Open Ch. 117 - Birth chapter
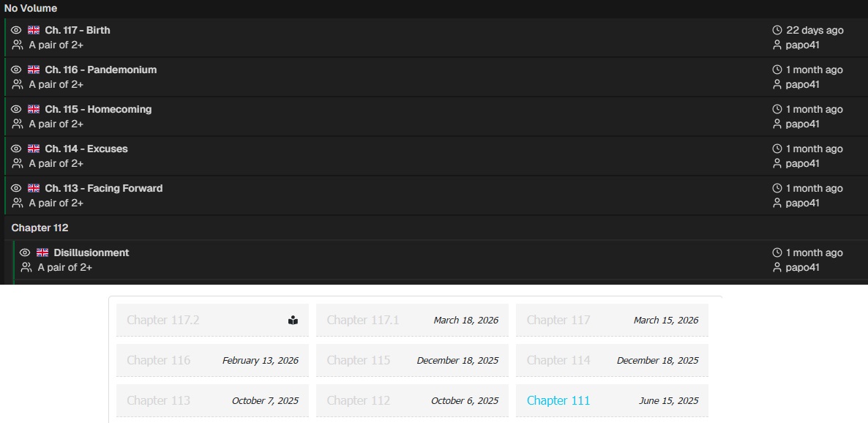868x423 pixels. (x=77, y=31)
